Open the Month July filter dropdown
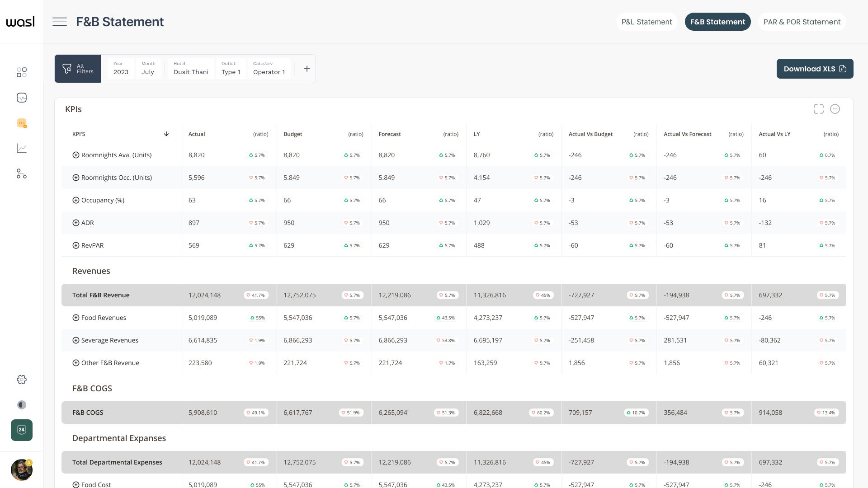The height and width of the screenshot is (488, 868). point(148,69)
